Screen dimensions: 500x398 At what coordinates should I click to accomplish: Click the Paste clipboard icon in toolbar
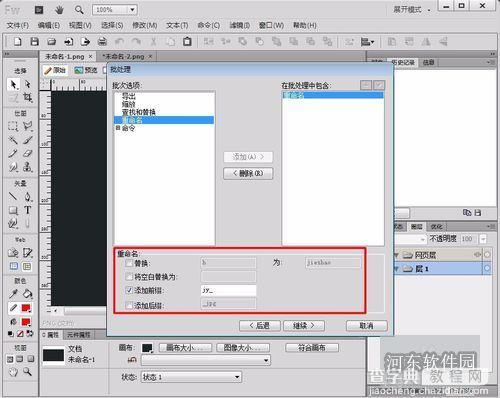[187, 42]
